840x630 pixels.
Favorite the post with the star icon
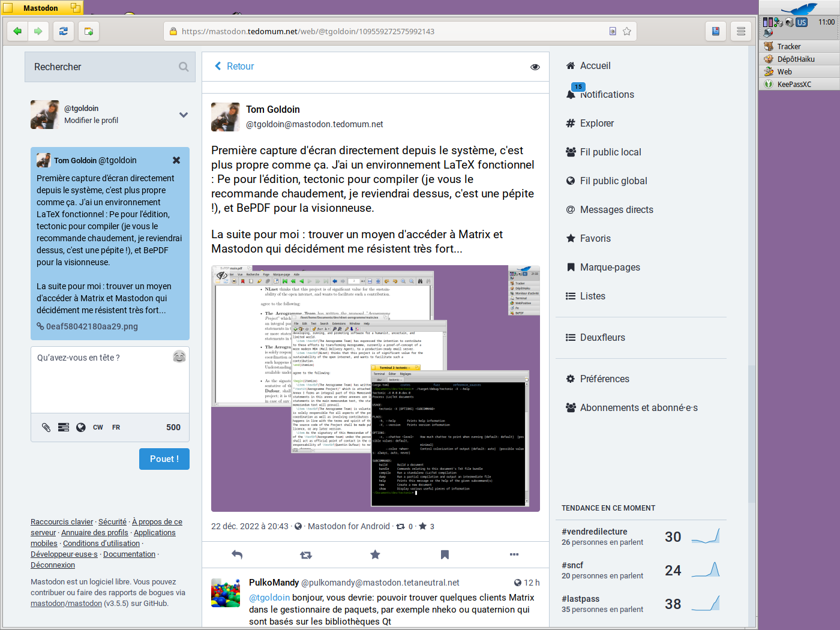point(375,555)
